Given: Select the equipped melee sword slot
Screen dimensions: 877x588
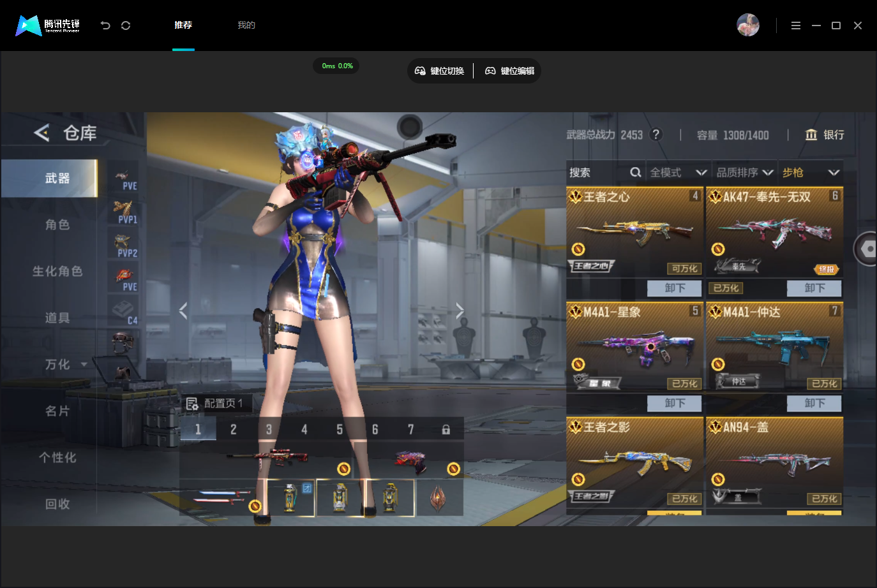Looking at the screenshot, I should [x=222, y=497].
